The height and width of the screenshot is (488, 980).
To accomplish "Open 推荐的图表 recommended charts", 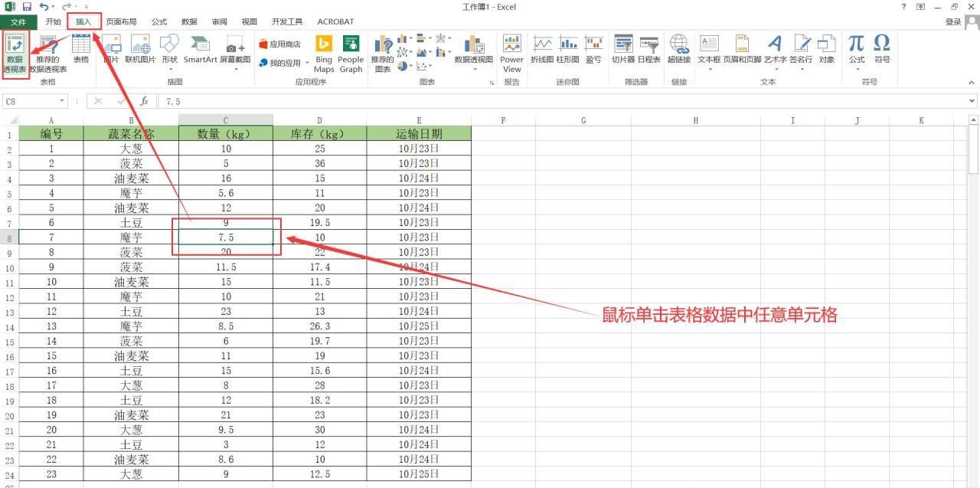I will 382,54.
